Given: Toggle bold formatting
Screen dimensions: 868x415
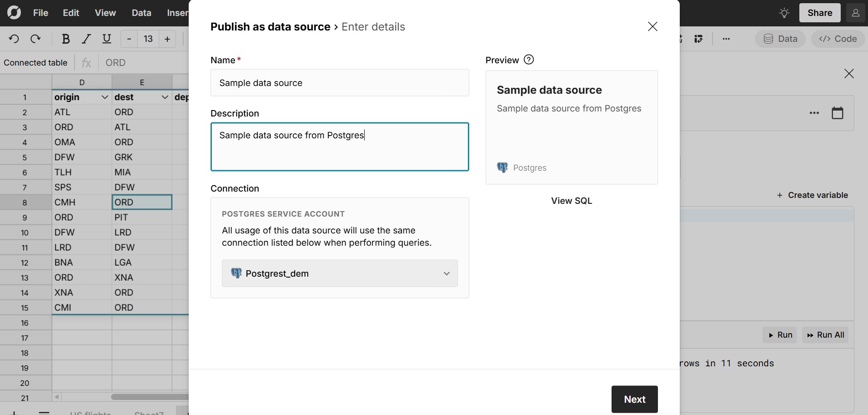Looking at the screenshot, I should tap(65, 39).
